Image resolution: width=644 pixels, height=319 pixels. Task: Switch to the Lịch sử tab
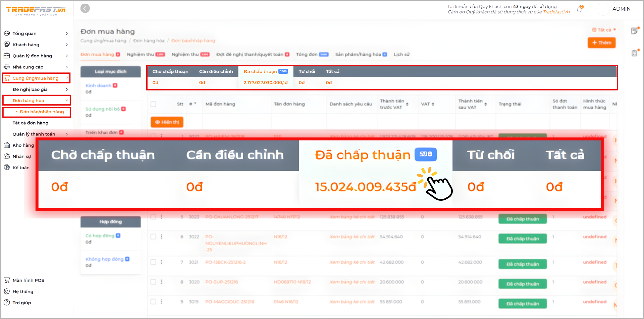pyautogui.click(x=401, y=54)
